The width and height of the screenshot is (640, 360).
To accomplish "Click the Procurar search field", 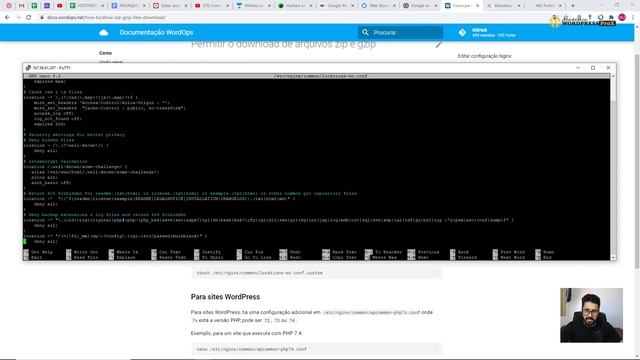I will 400,32.
